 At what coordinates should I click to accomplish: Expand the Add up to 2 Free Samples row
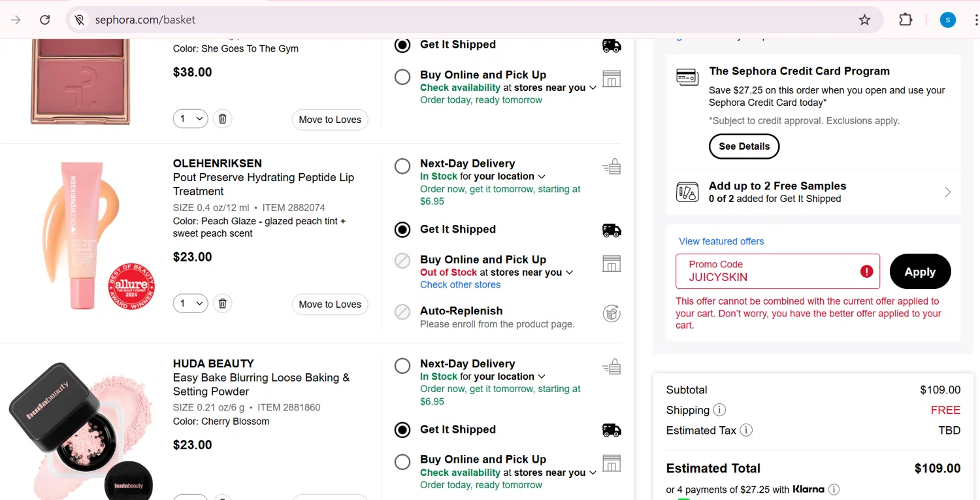tap(813, 192)
